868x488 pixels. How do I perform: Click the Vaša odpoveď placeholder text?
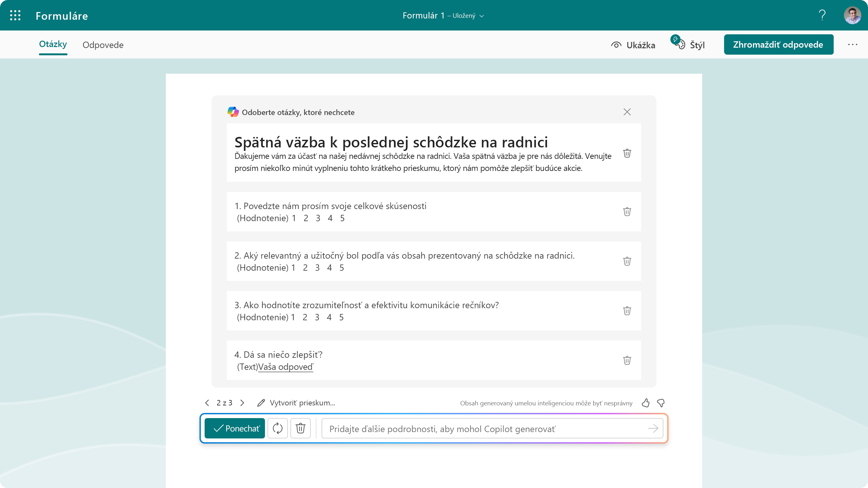(x=286, y=367)
